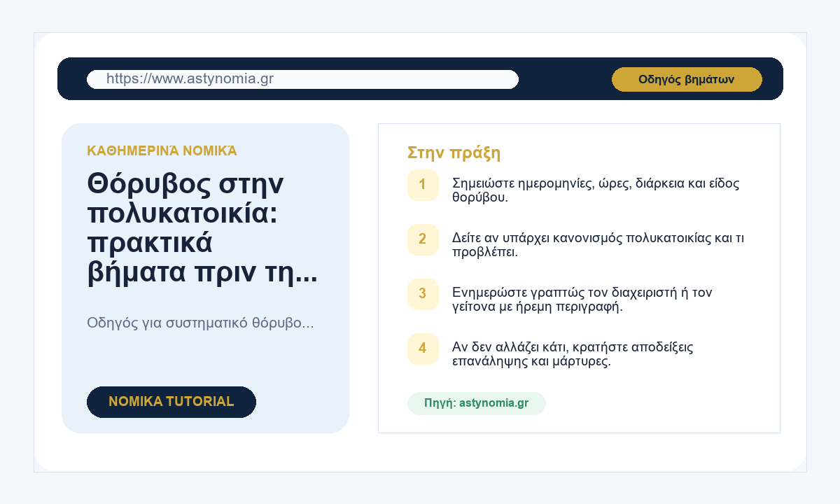
Task: Click the text Δείτε αν υπάρχει κανονισμός πολυκατοικίας
Action: click(598, 245)
